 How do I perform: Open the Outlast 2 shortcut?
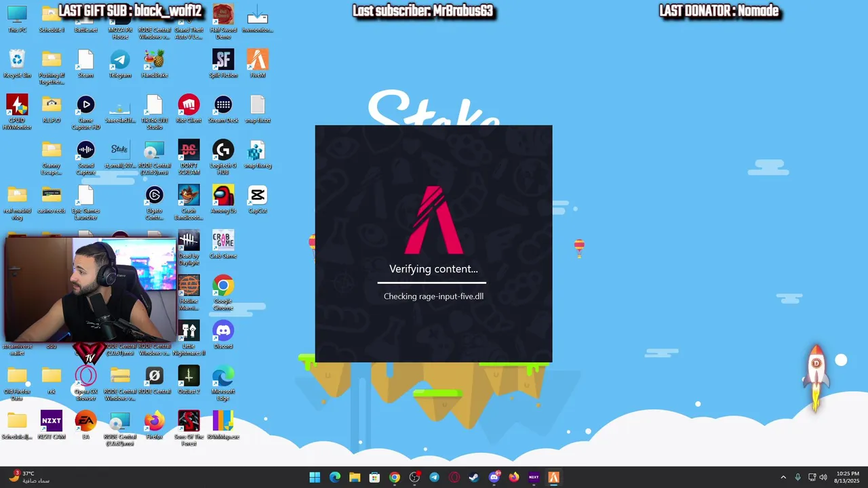[189, 380]
